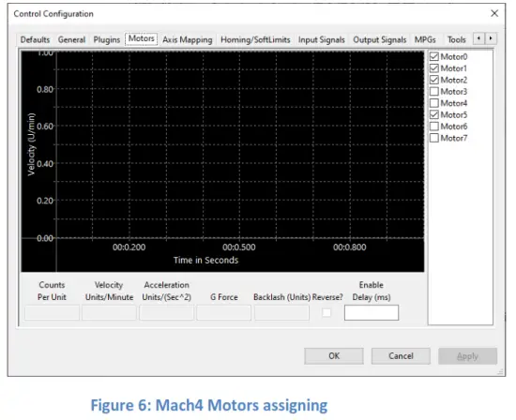The height and width of the screenshot is (420, 516).
Task: Enable the Motor4 checkbox
Action: coord(434,103)
